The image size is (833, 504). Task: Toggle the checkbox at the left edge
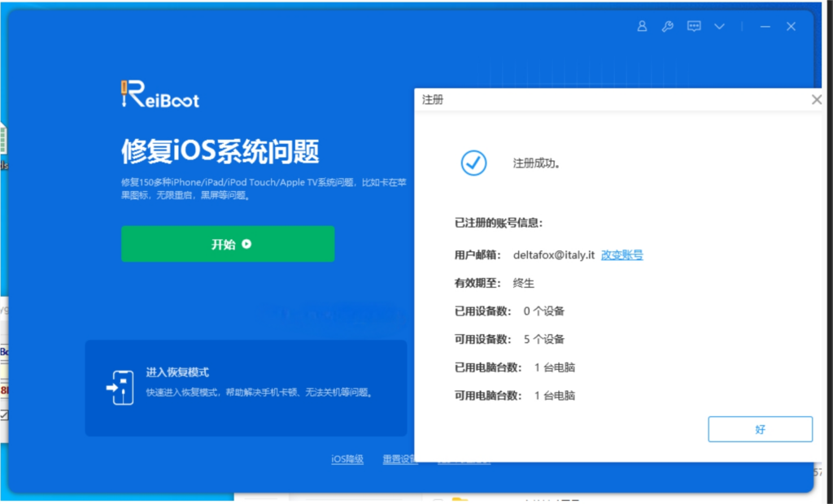pyautogui.click(x=3, y=415)
